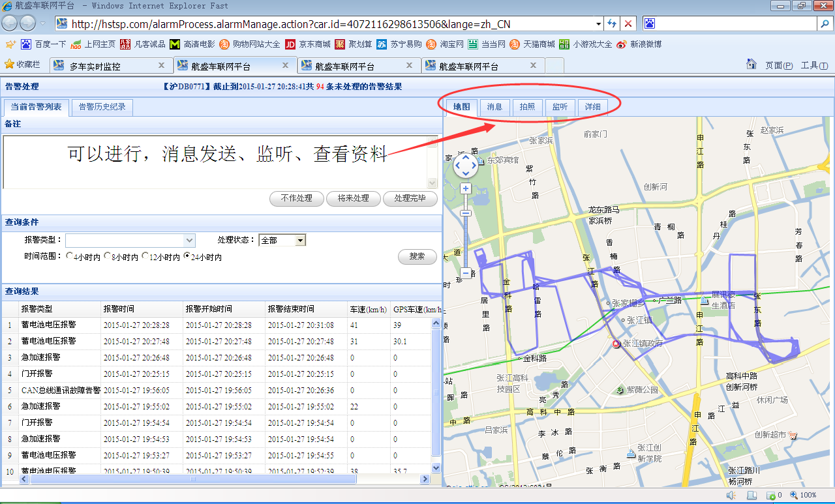Image resolution: width=835 pixels, height=504 pixels.
Task: Switch to the 拍照 tab
Action: (527, 107)
